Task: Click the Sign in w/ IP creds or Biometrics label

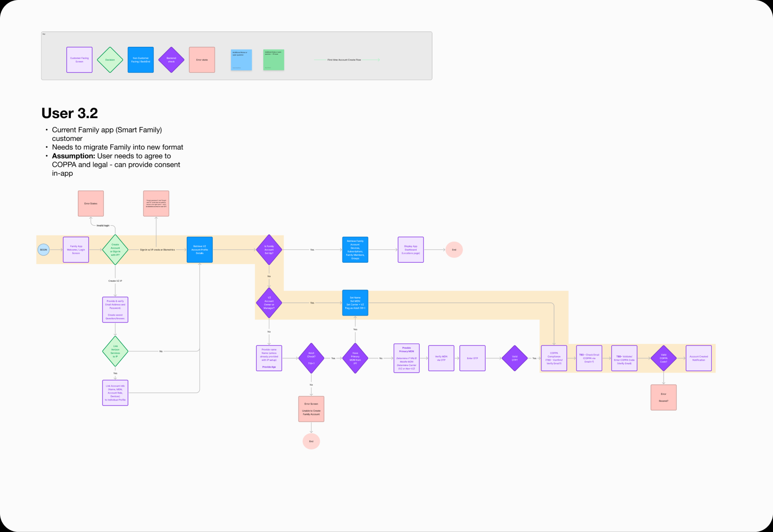Action: (158, 250)
